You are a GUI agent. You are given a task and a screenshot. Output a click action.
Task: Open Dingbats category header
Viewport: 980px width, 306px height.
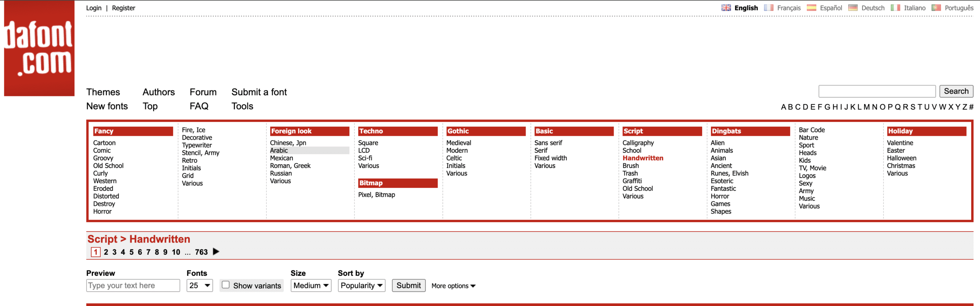pos(750,131)
